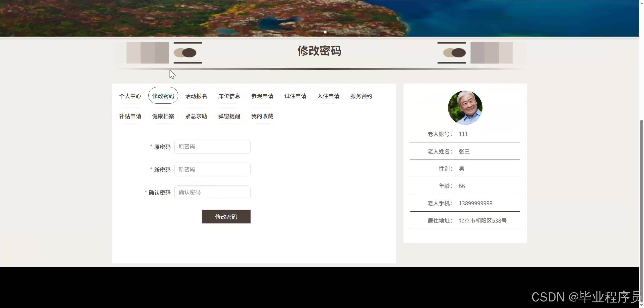Submit the 修改密码 form button
644x308 pixels.
click(x=226, y=216)
